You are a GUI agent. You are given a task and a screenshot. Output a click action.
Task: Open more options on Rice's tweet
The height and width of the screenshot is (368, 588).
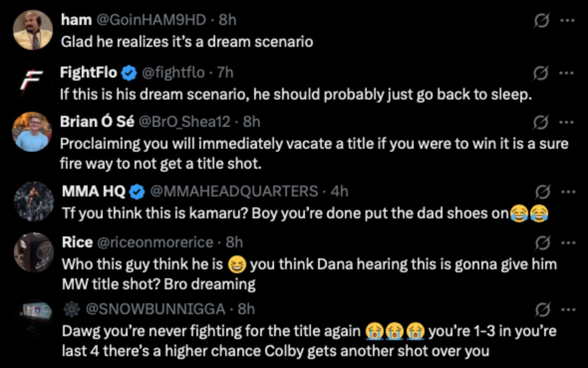click(568, 243)
